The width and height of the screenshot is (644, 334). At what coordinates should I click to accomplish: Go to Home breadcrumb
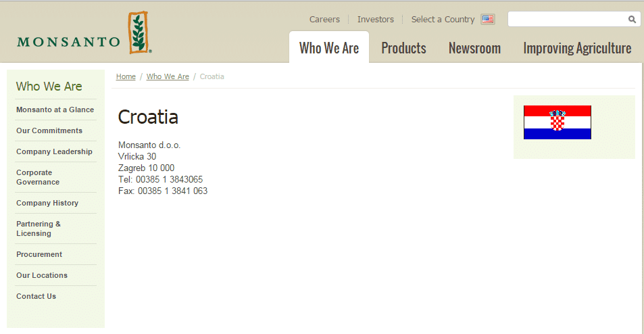(126, 76)
